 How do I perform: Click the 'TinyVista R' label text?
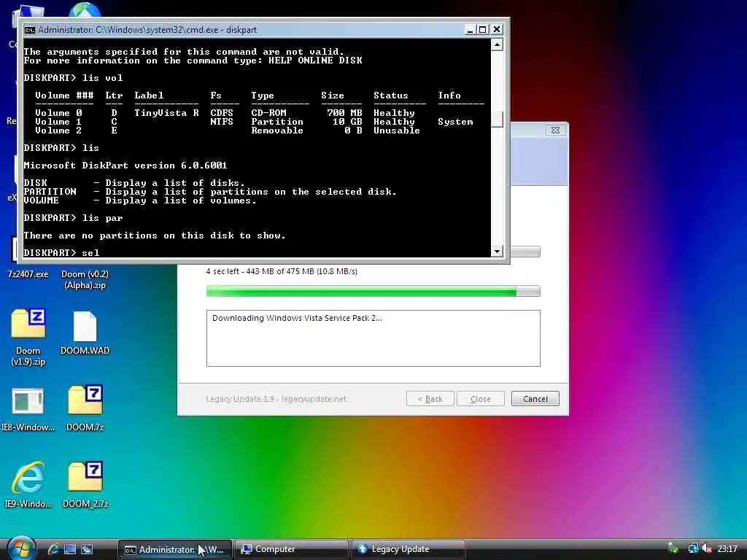tap(166, 113)
